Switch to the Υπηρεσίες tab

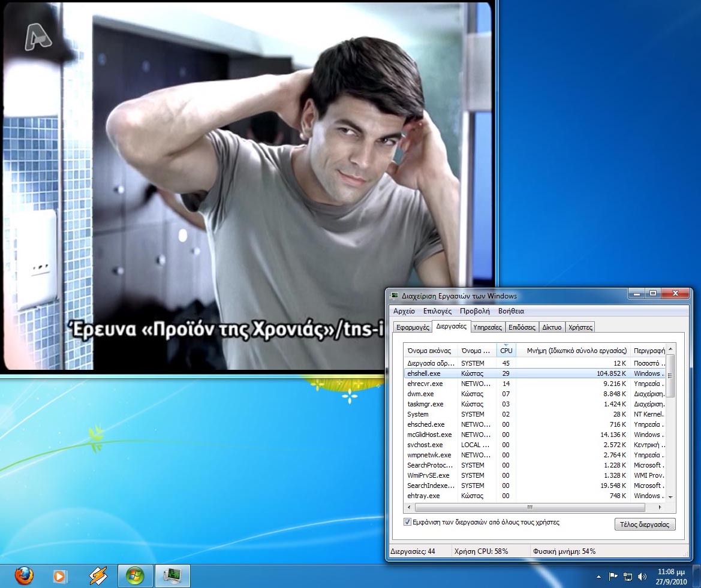click(x=487, y=327)
